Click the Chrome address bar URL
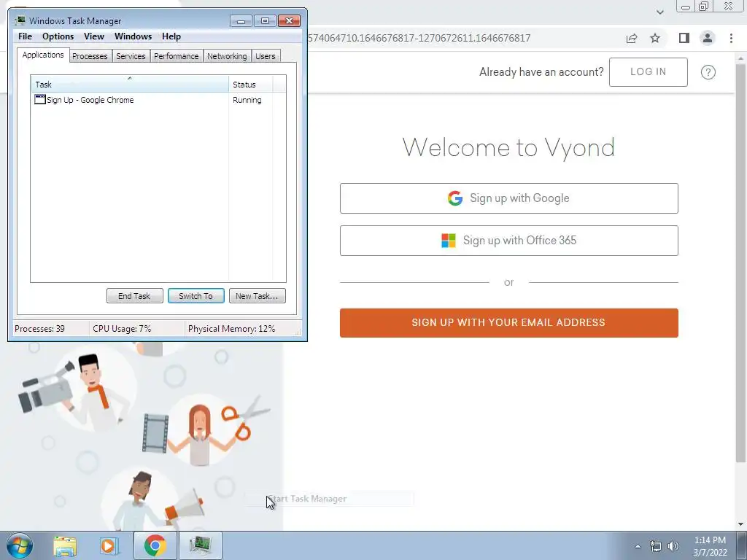Viewport: 747px width, 560px height. click(x=419, y=38)
